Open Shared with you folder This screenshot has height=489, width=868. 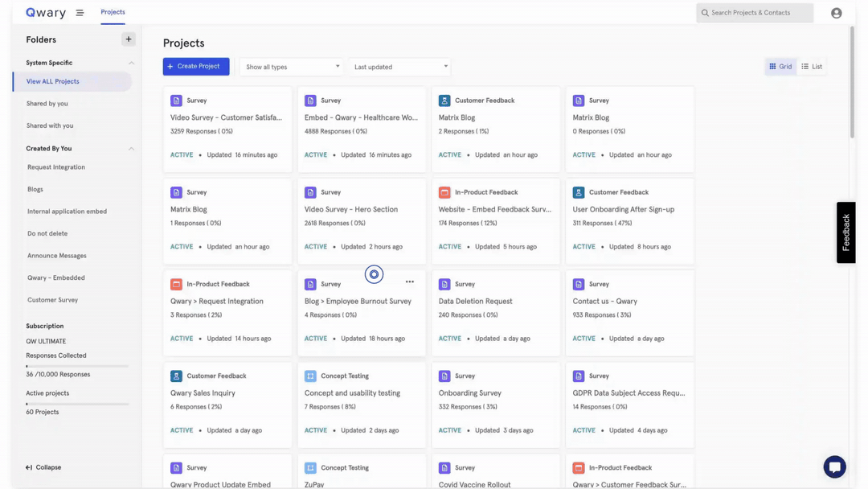click(x=50, y=125)
